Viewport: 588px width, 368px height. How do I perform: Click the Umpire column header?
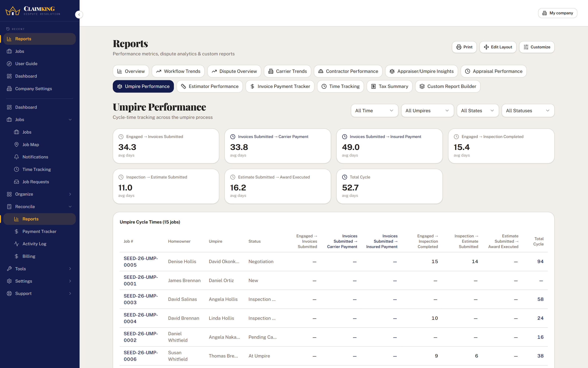[x=216, y=241]
